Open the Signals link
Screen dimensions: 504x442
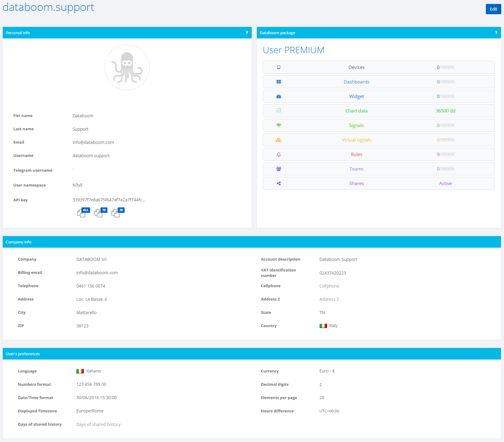[x=356, y=125]
